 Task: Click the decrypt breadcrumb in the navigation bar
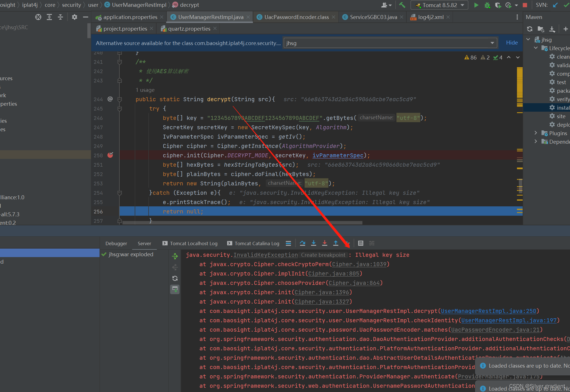click(186, 5)
